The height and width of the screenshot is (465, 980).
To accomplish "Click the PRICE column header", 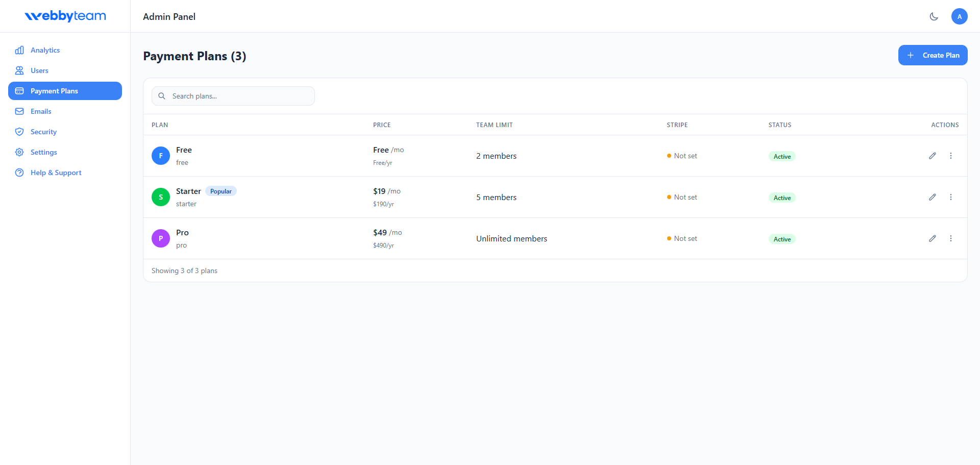I will [x=382, y=125].
